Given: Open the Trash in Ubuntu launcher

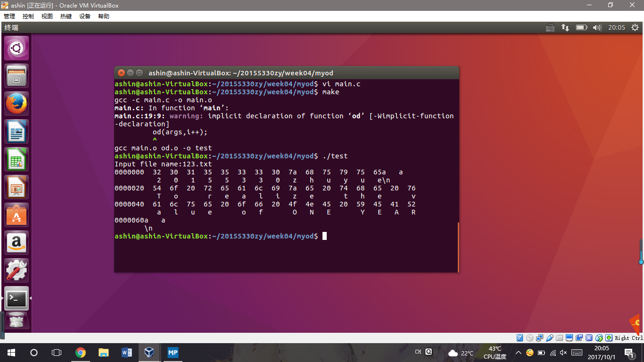Looking at the screenshot, I should pos(17,321).
